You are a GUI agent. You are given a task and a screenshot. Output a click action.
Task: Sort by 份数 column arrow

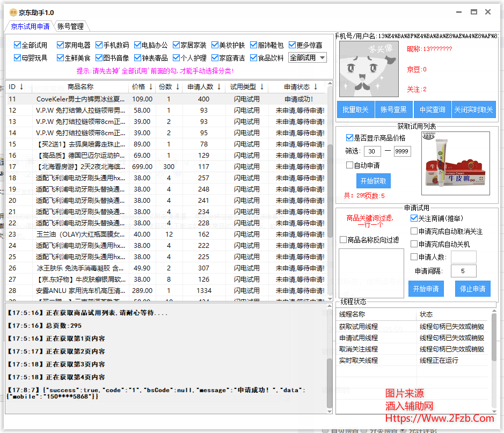point(178,87)
